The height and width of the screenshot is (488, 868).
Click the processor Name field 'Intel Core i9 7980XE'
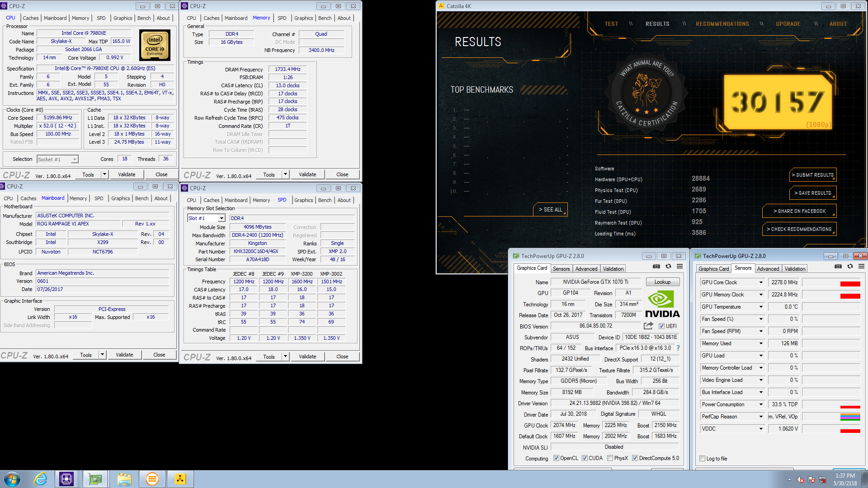click(84, 33)
